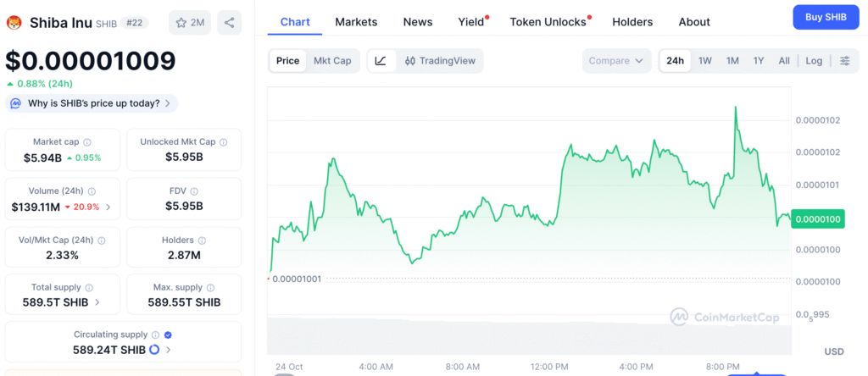Viewport: 868px width, 376px height.
Task: Add SHIB to watchlist via star button
Action: pos(190,23)
